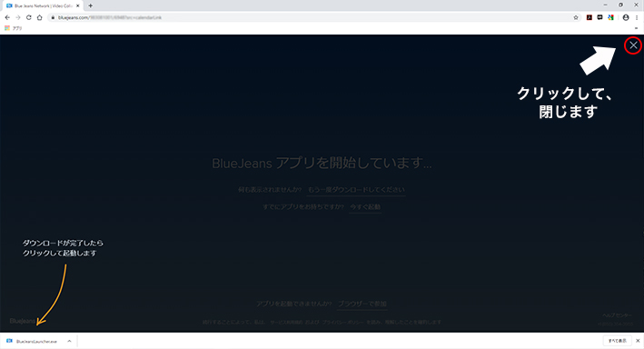This screenshot has height=349, width=644.
Task: Open Chrome's three-dot menu
Action: coord(637,17)
